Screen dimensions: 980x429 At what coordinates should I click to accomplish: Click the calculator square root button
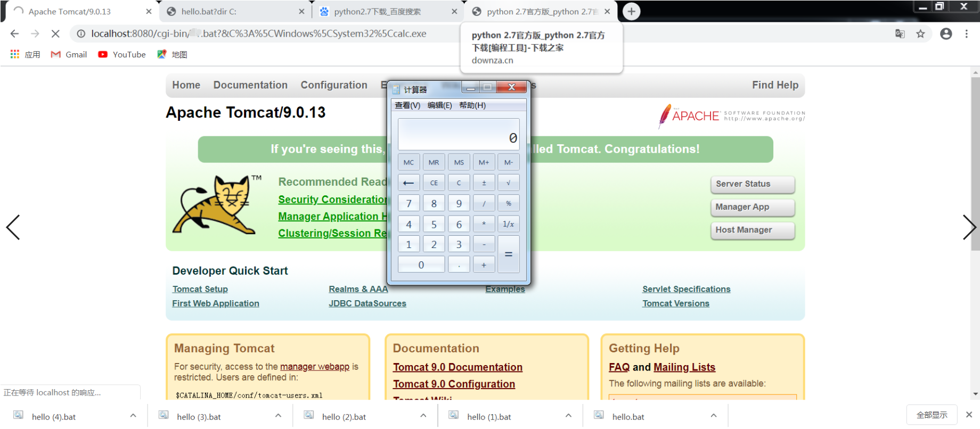click(x=509, y=183)
